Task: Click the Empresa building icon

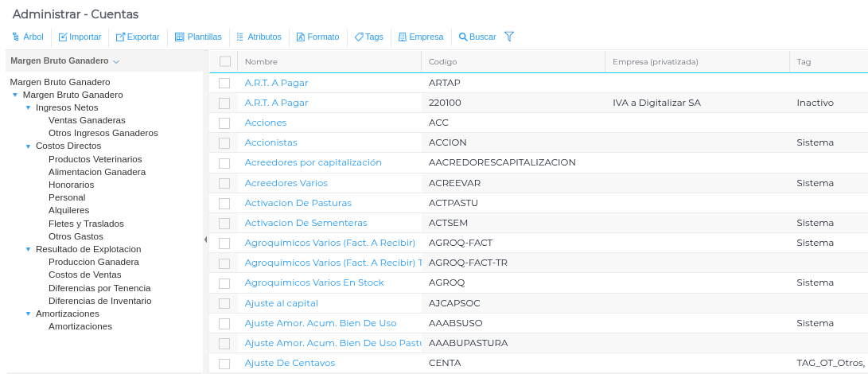Action: click(403, 37)
